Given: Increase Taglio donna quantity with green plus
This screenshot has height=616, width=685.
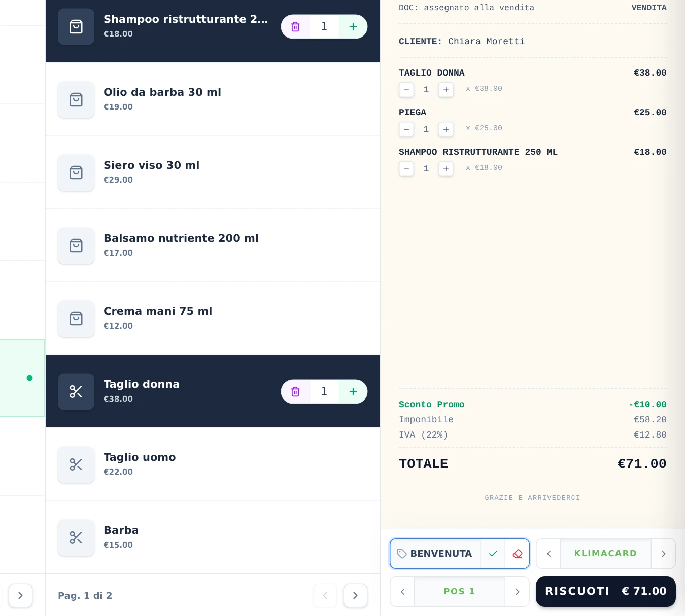Looking at the screenshot, I should (x=353, y=391).
